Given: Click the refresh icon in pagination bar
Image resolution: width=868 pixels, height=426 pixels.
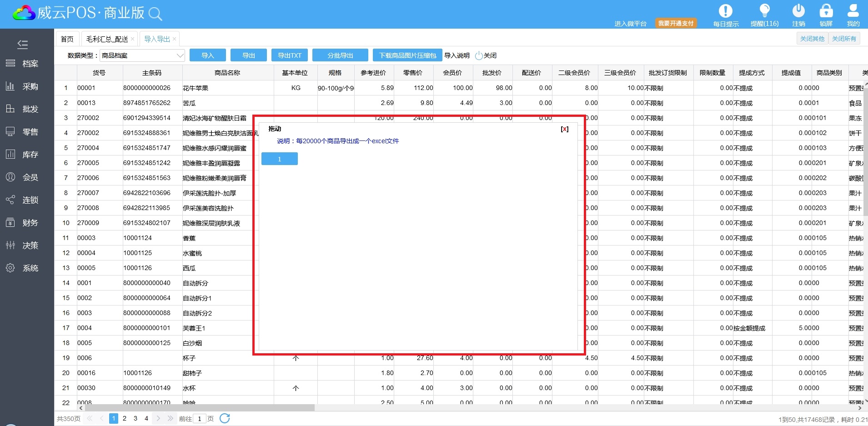Looking at the screenshot, I should 225,418.
